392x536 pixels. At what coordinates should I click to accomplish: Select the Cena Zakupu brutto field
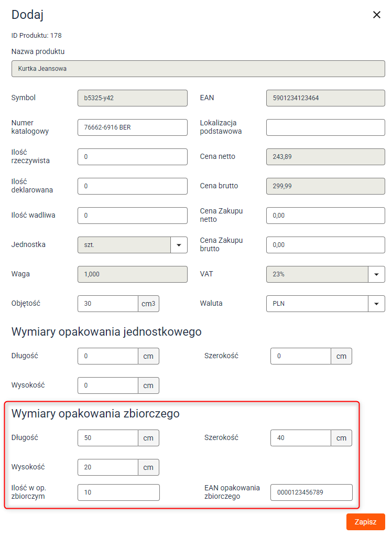tap(325, 245)
